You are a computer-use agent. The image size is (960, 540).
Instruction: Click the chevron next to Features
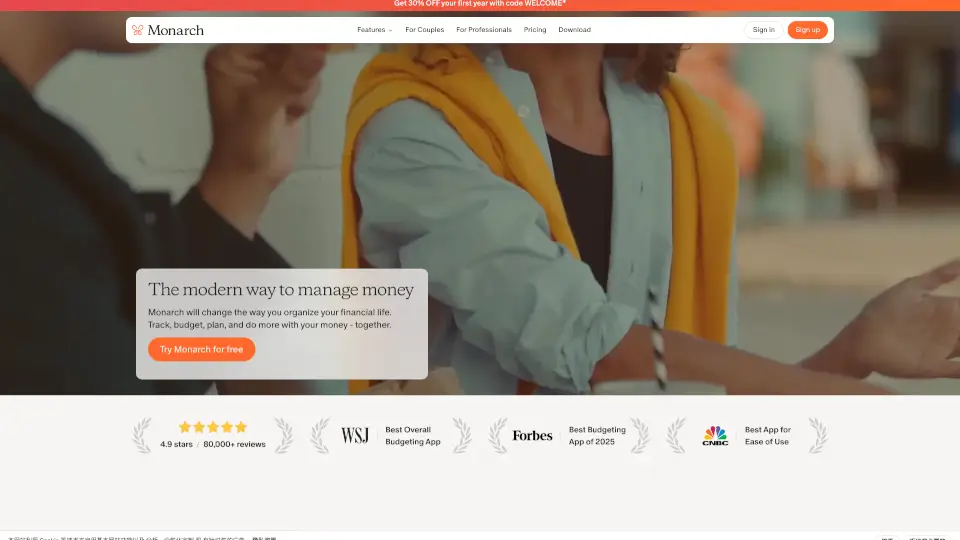391,30
